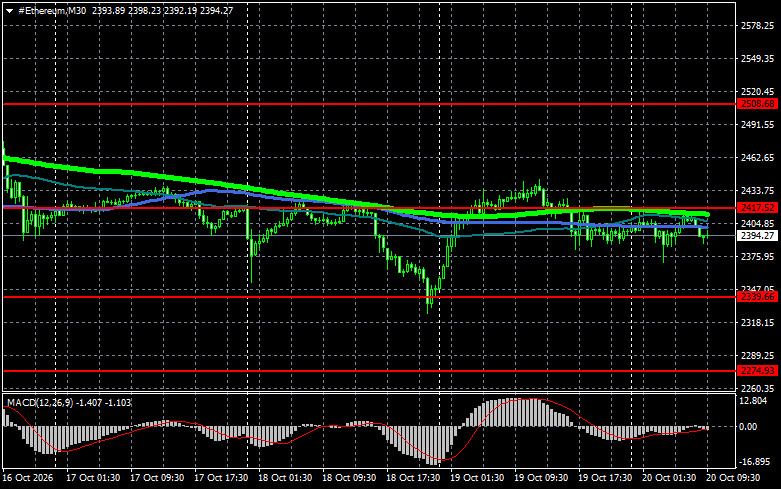Click the 2289.25 price scale value

click(x=758, y=356)
